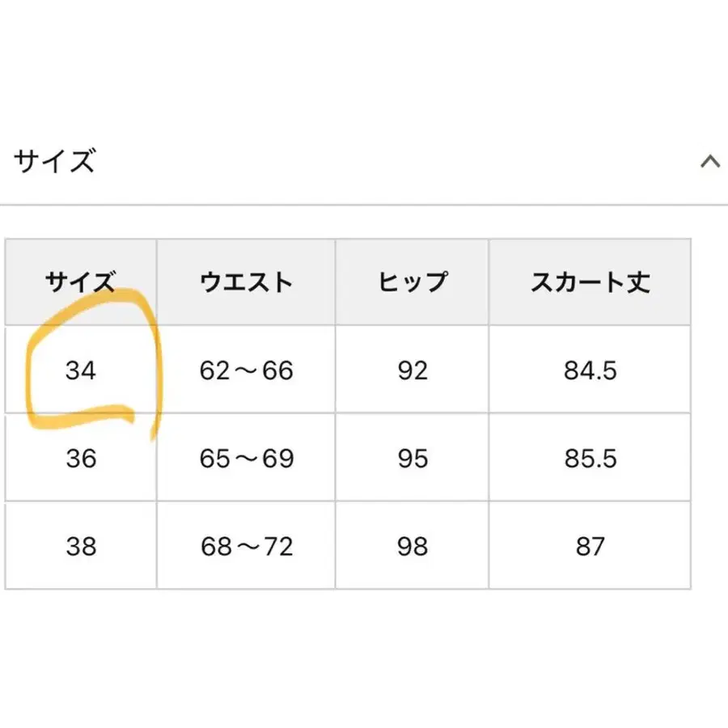Click the size 34 table row

[364, 370]
